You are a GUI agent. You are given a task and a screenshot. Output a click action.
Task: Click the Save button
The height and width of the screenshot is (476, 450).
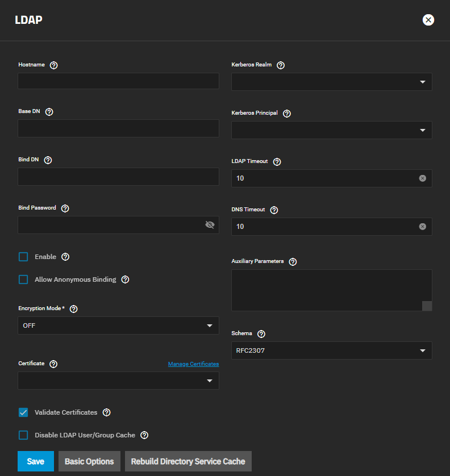click(x=35, y=461)
